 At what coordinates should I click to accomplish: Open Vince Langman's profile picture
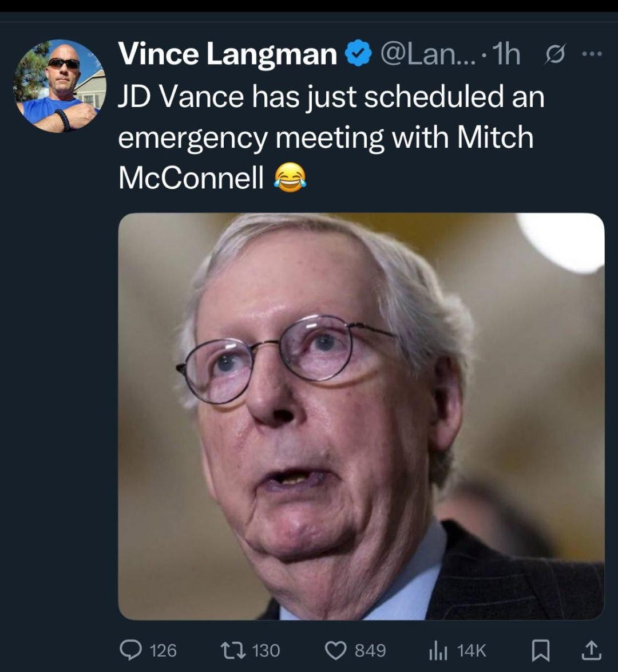(x=60, y=86)
